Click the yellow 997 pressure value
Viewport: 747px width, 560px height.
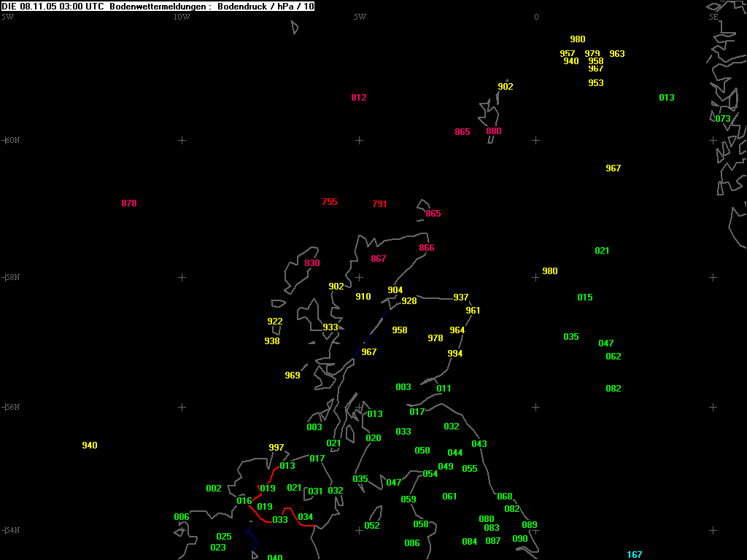pyautogui.click(x=276, y=448)
